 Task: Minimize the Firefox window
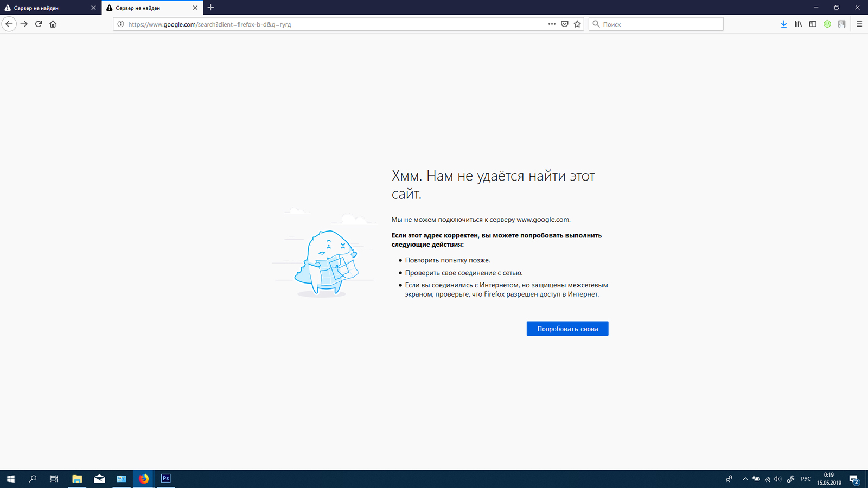tap(816, 7)
